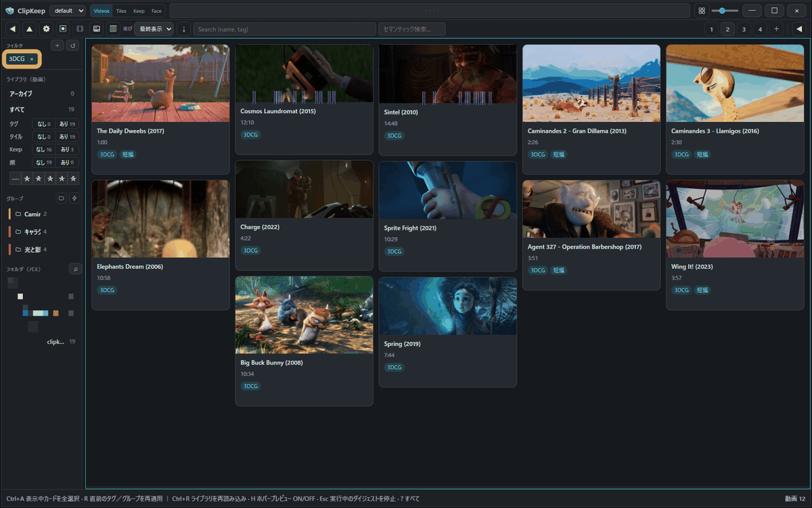The height and width of the screenshot is (508, 812).
Task: Toggle the タイル なし filter
Action: pos(43,137)
